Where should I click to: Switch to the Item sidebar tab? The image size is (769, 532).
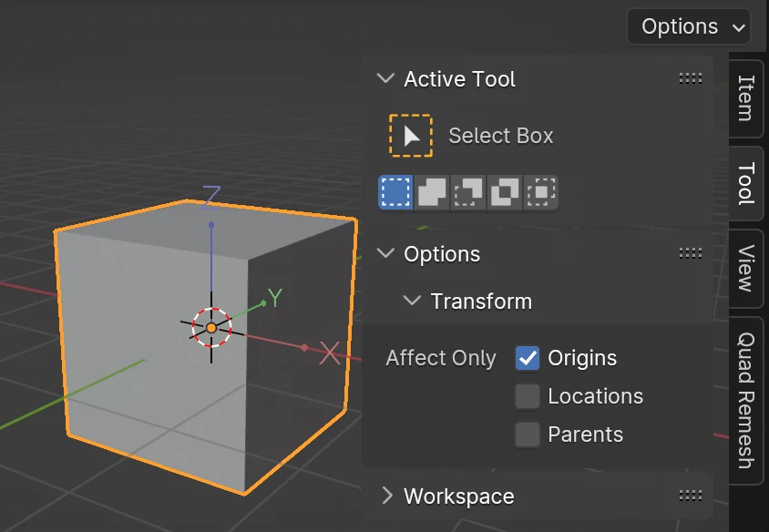746,97
